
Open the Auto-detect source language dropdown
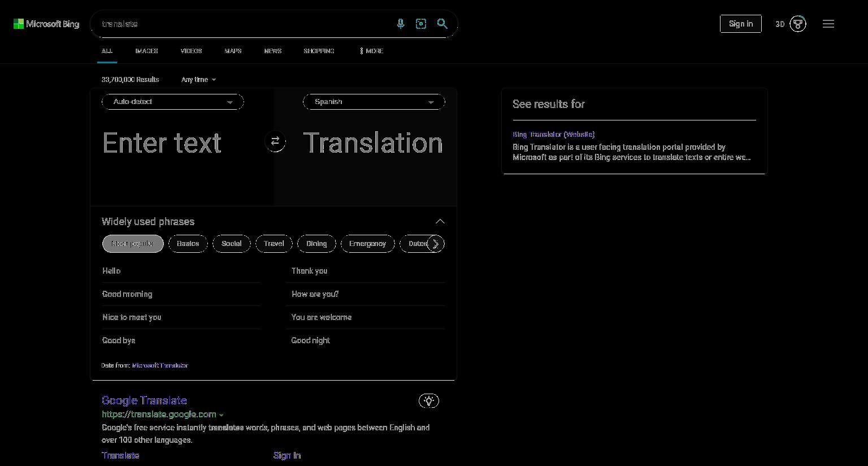[173, 102]
